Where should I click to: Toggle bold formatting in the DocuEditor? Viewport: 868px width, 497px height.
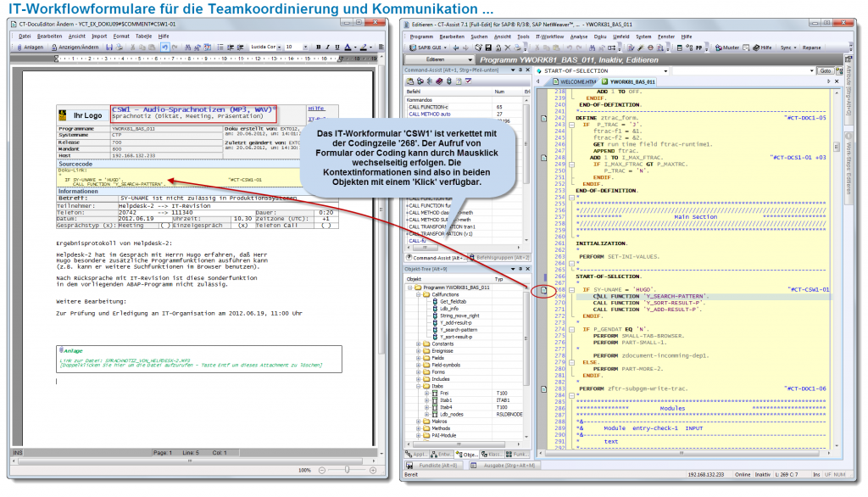coord(319,47)
